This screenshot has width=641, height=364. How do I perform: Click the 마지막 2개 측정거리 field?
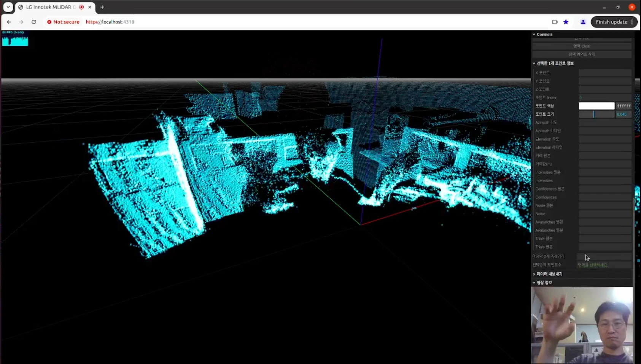pyautogui.click(x=605, y=257)
